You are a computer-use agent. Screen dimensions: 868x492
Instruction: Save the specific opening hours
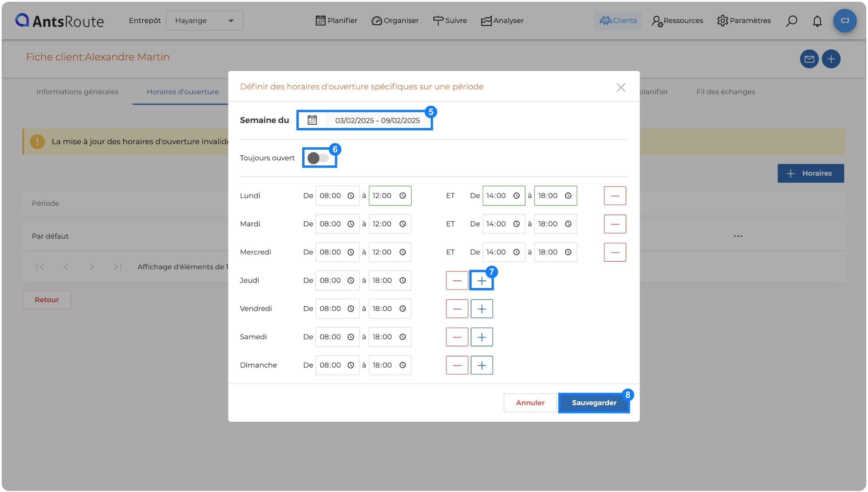594,403
